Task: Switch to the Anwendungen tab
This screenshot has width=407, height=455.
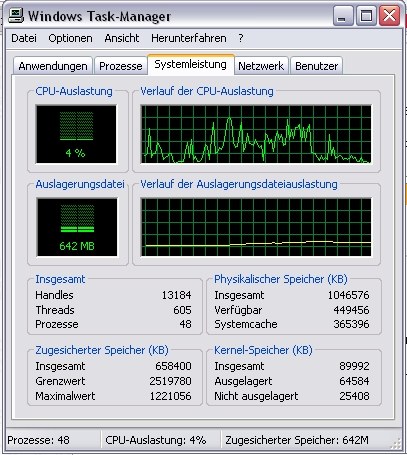Action: pos(53,66)
